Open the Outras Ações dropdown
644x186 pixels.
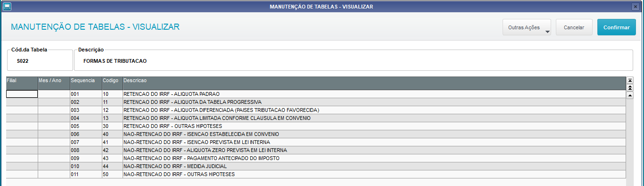pyautogui.click(x=527, y=27)
